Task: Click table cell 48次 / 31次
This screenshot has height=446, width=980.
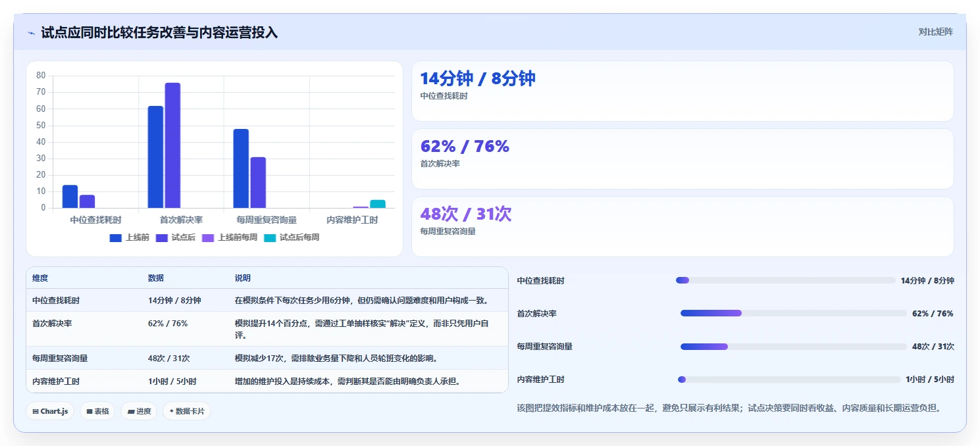Action: click(169, 359)
